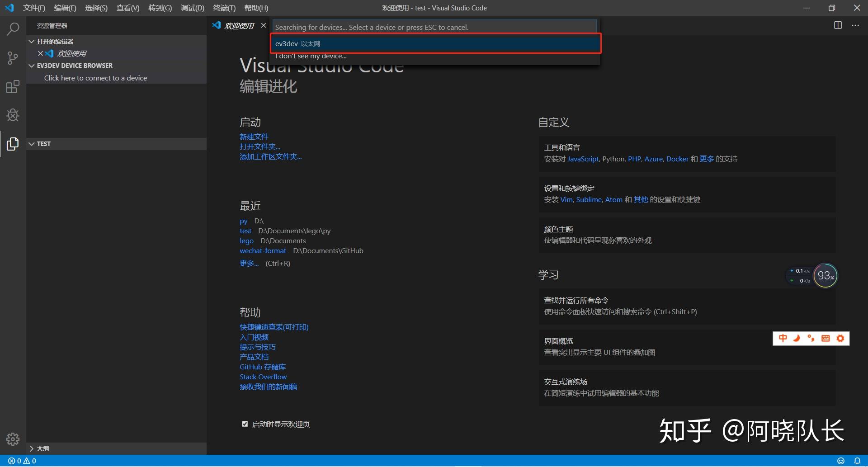Viewport: 868px width, 467px height.
Task: Open the editor More Actions menu
Action: click(855, 25)
